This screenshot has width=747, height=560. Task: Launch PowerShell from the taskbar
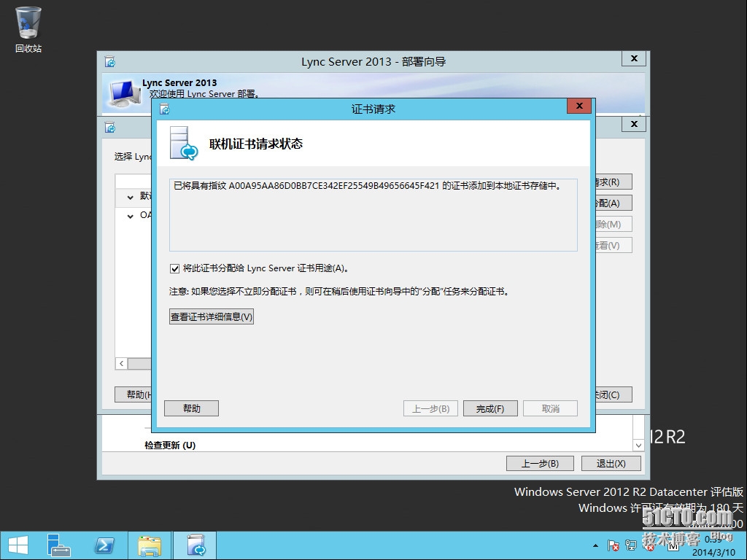(104, 545)
